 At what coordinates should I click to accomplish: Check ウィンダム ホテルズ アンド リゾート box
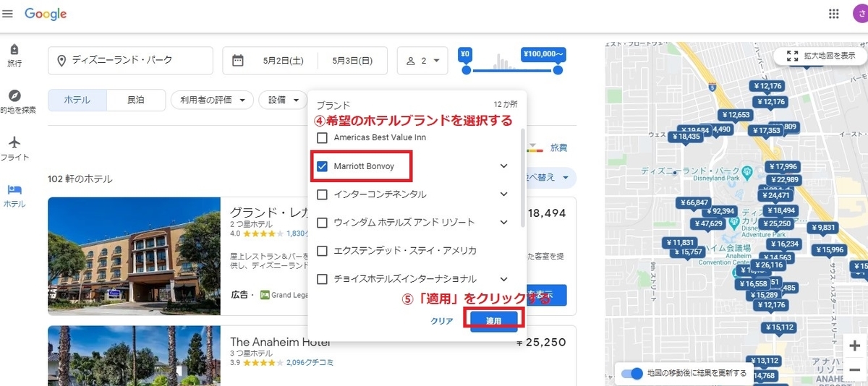click(x=323, y=223)
